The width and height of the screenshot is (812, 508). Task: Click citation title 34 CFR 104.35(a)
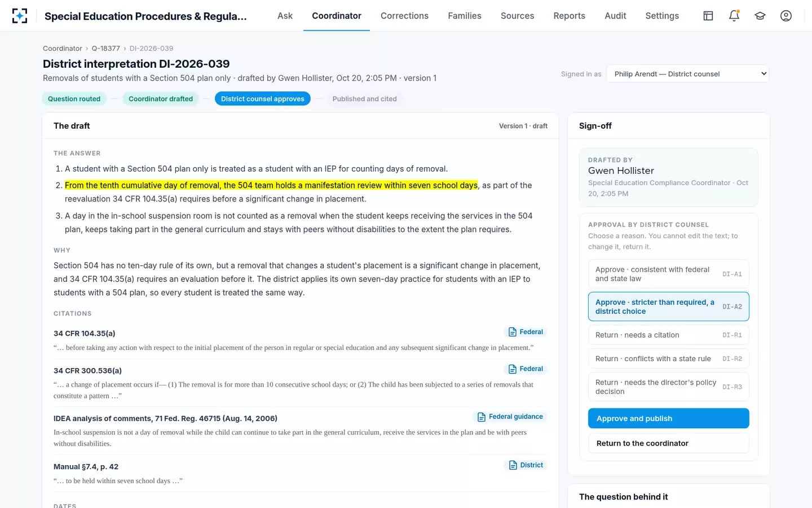click(85, 334)
